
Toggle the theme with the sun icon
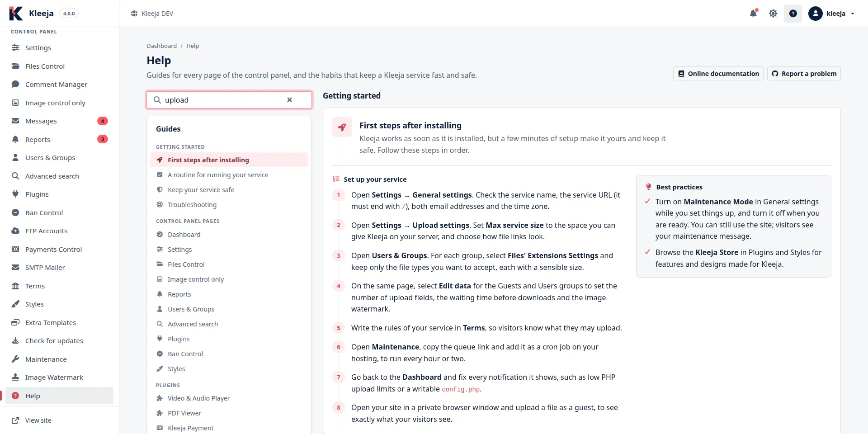point(773,14)
